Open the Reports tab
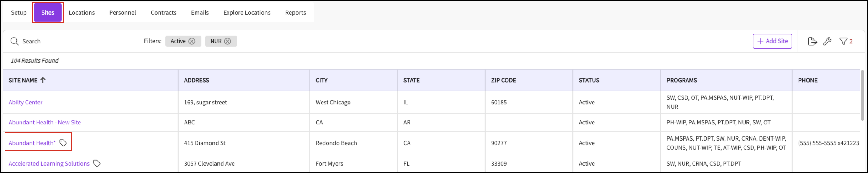Screen dimensions: 868x173 (x=295, y=13)
